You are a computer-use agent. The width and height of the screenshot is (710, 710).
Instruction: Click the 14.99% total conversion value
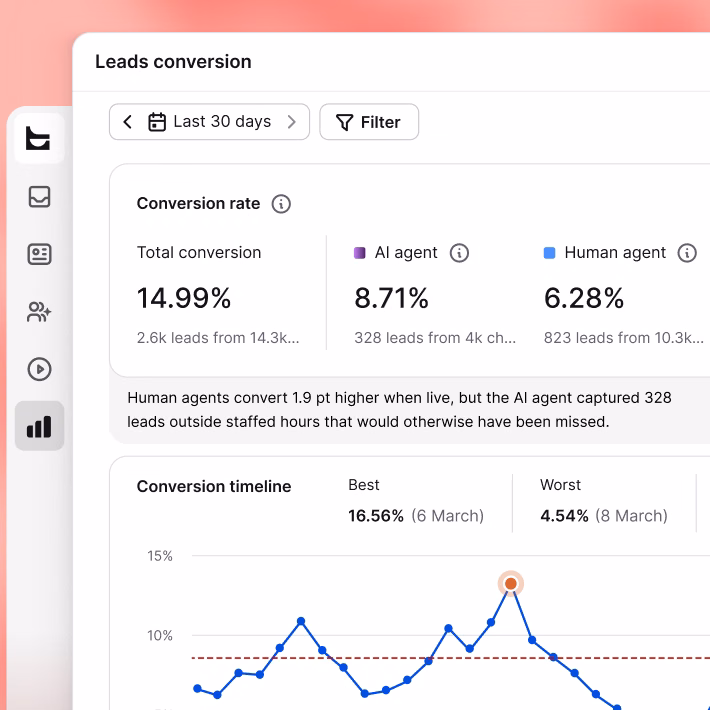(184, 298)
